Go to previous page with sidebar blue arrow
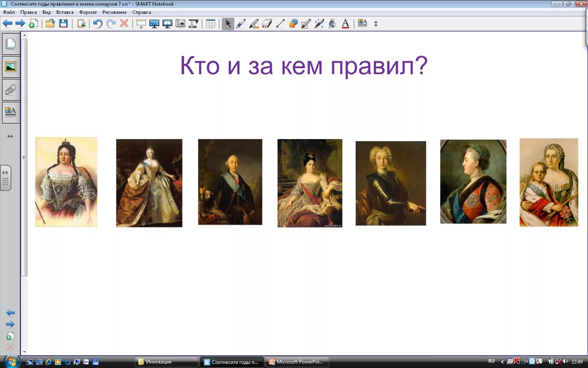 (11, 313)
